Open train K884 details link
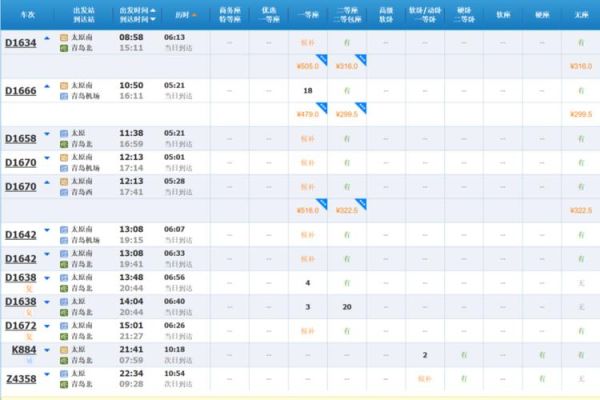 coord(24,350)
